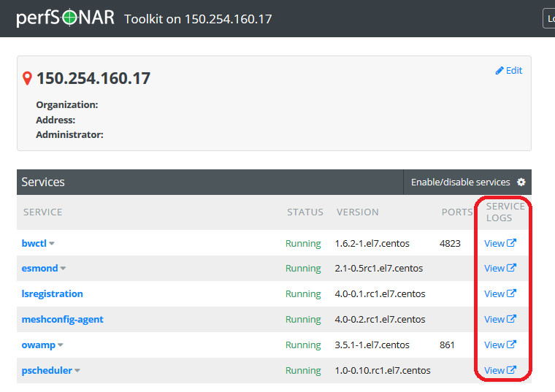Click version 3.5.1-1.el7.centos

click(x=372, y=345)
